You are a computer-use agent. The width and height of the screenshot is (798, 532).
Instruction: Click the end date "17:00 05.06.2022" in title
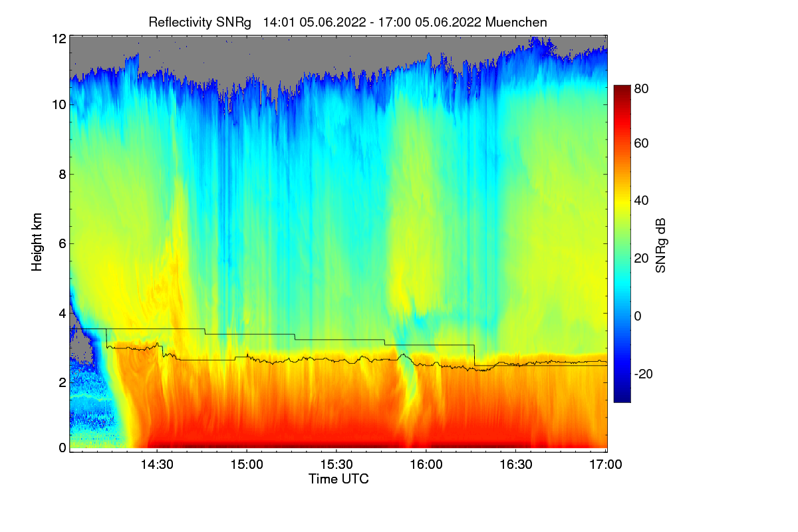click(430, 22)
